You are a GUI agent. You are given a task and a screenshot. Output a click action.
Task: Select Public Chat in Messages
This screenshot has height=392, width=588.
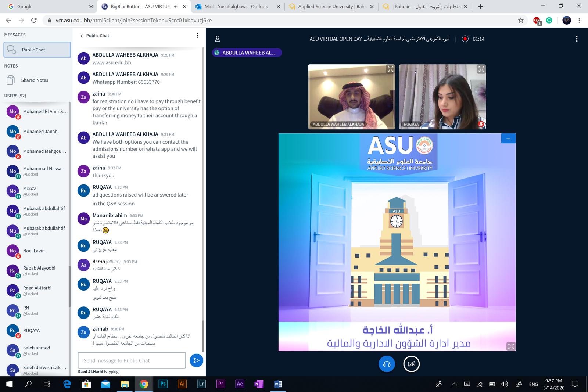click(37, 50)
